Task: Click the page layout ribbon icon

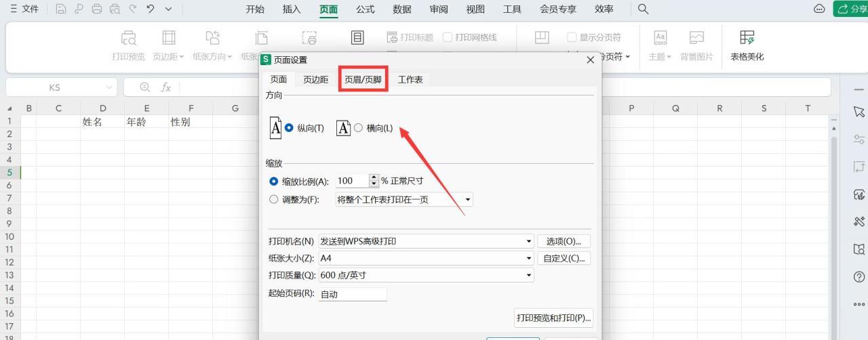Action: point(357,38)
